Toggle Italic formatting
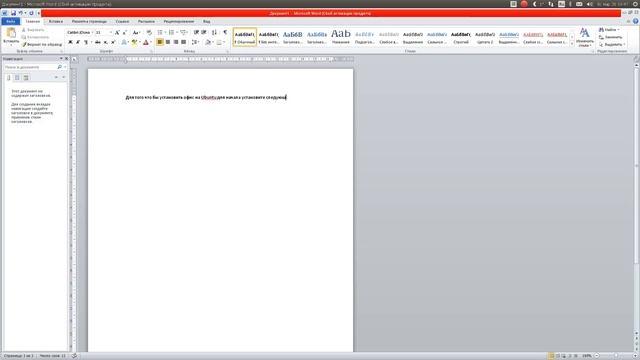The width and height of the screenshot is (640, 360). [x=78, y=42]
